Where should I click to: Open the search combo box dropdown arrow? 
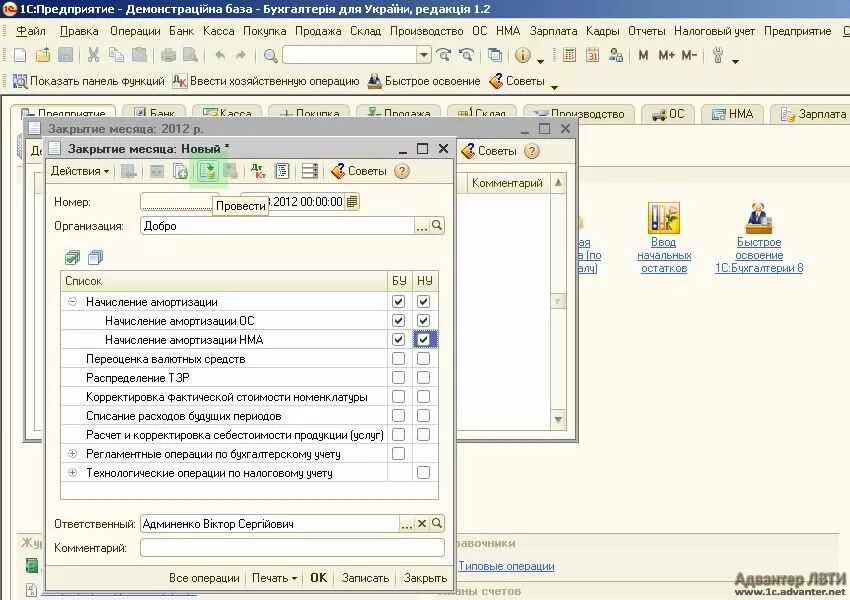pos(424,55)
